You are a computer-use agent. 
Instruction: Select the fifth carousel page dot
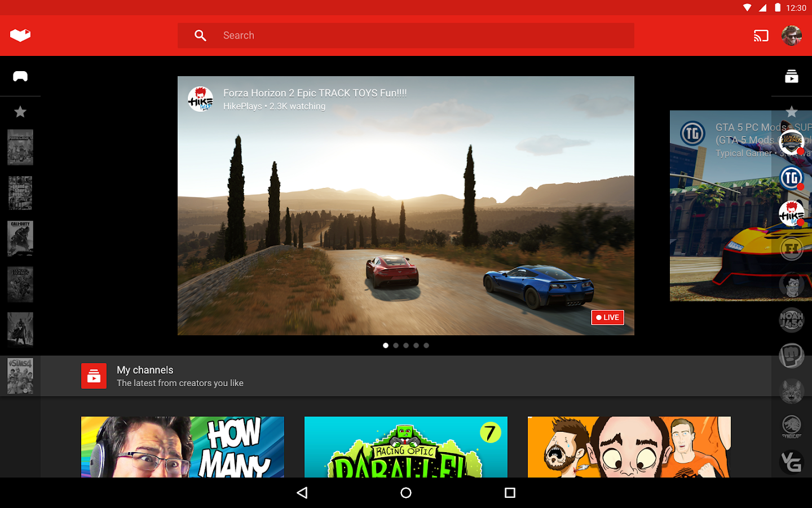[426, 345]
